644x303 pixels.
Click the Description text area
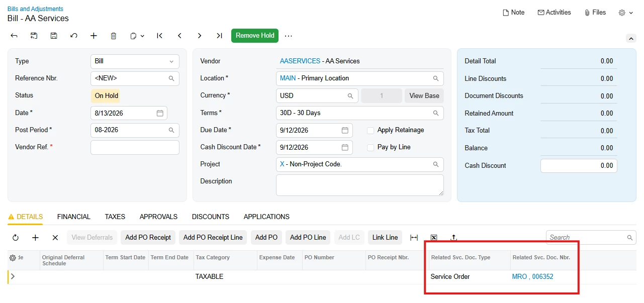[x=360, y=185]
